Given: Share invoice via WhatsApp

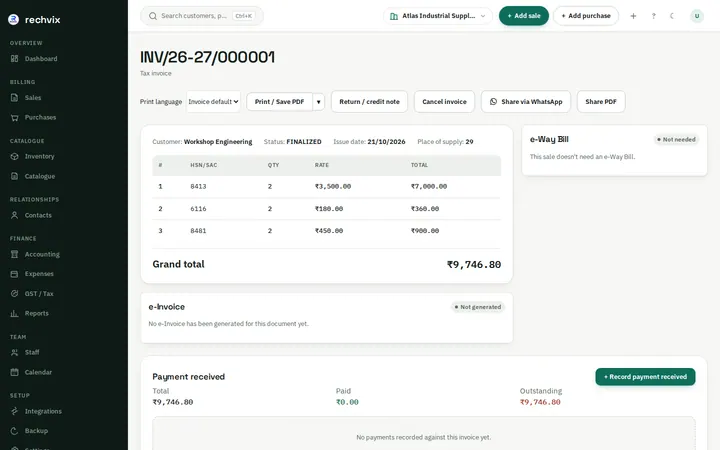Looking at the screenshot, I should pyautogui.click(x=526, y=102).
